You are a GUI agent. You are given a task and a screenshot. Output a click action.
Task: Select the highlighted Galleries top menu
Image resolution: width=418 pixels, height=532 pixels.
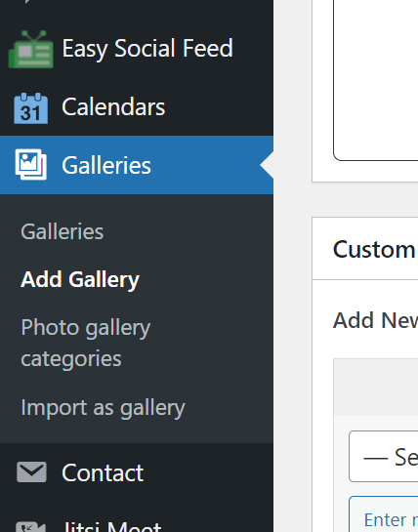[137, 165]
